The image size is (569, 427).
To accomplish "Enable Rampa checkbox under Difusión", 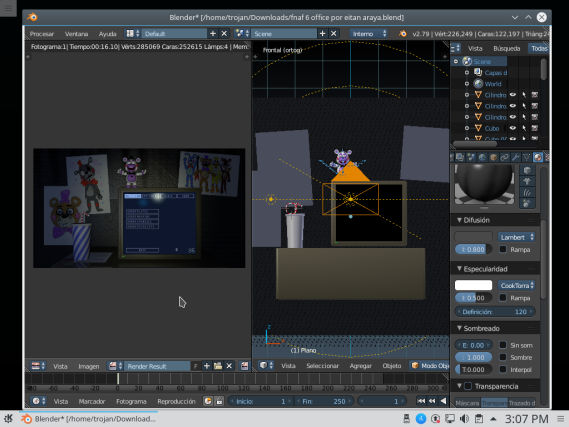I will coord(503,249).
